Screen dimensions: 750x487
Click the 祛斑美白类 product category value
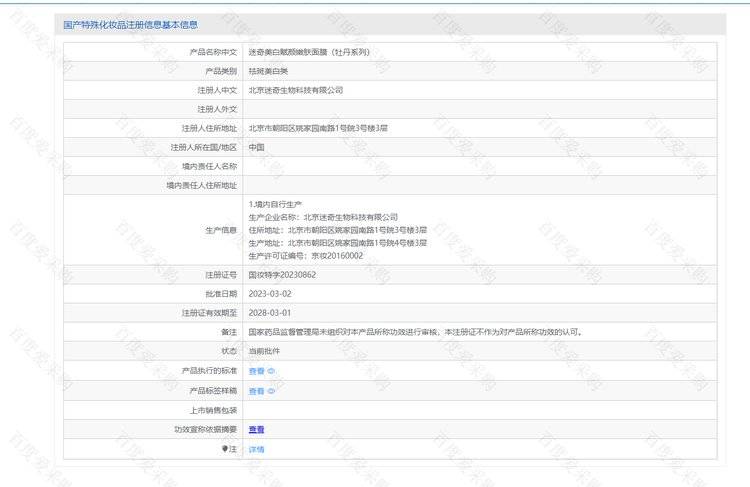268,71
